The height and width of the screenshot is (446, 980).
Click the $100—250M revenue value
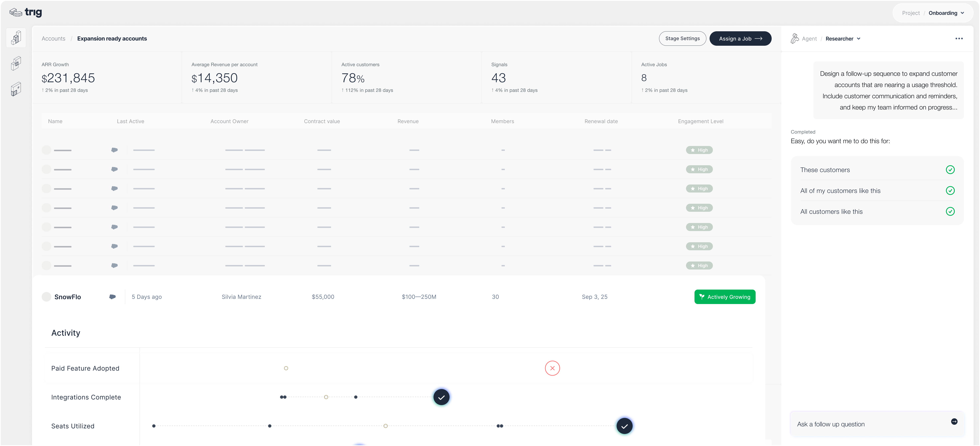click(x=419, y=297)
